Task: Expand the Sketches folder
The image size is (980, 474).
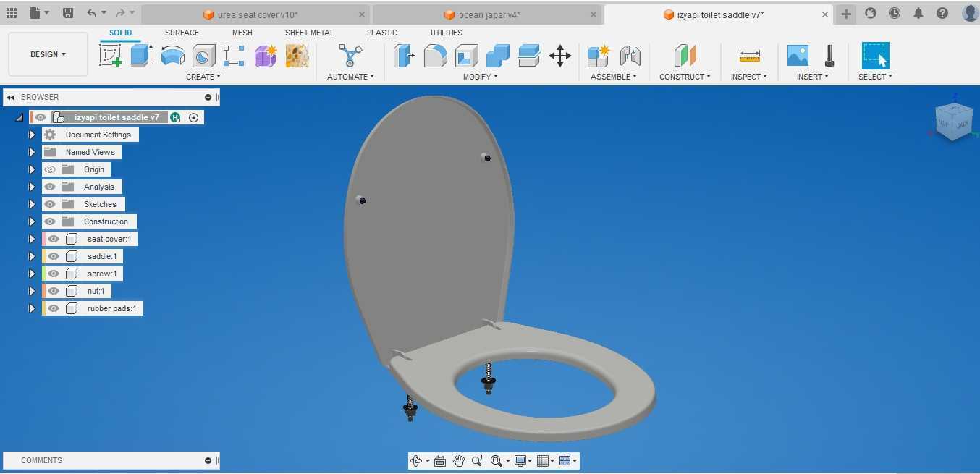Action: 32,204
